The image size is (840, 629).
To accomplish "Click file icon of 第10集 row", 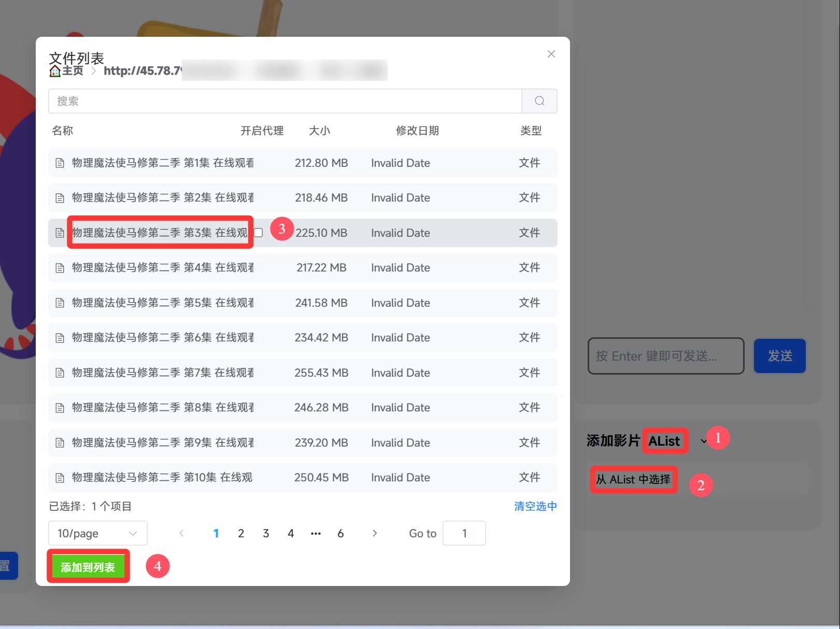I will tap(60, 478).
